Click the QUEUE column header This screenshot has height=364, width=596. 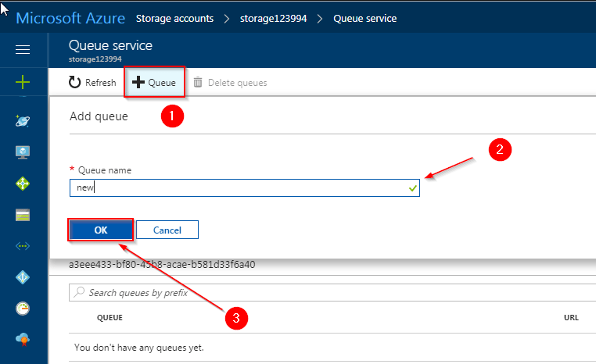click(x=110, y=318)
